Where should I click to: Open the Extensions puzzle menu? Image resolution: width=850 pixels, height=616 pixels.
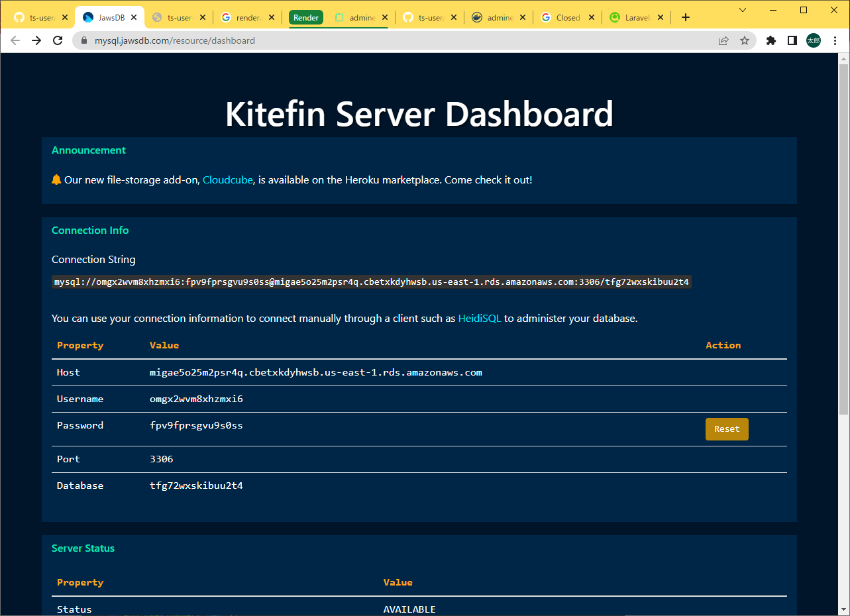click(x=770, y=40)
